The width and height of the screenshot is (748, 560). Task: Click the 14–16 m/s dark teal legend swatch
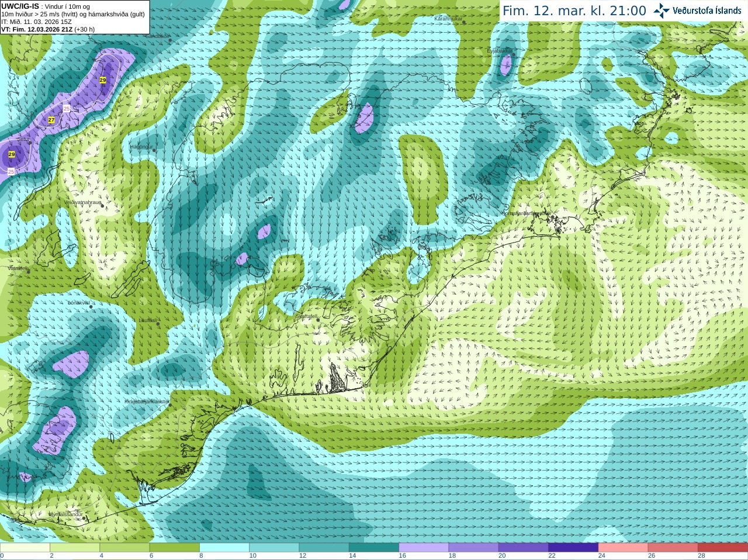(x=374, y=548)
